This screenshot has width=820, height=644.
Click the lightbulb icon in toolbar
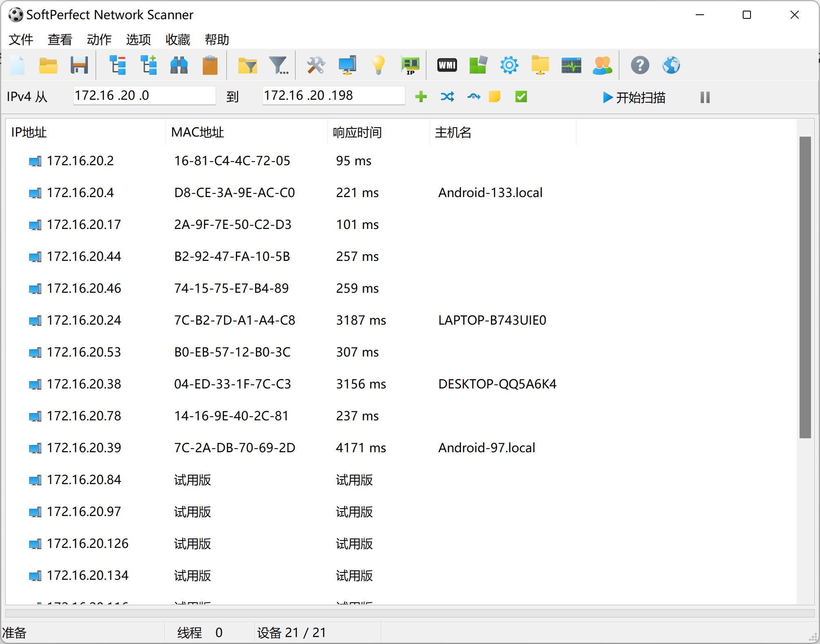coord(378,65)
